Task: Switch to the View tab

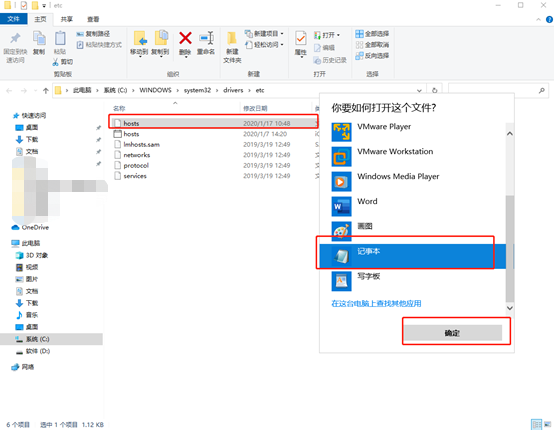Action: pyautogui.click(x=93, y=19)
